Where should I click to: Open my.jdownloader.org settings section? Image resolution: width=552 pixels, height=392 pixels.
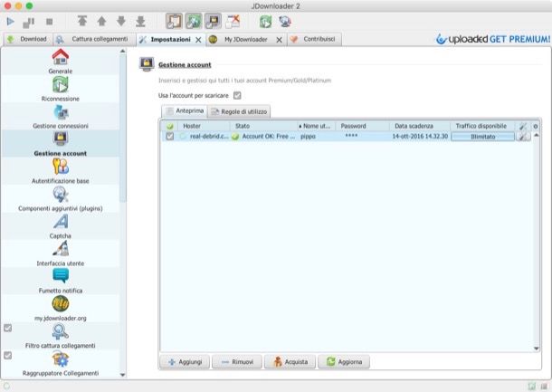tap(61, 309)
